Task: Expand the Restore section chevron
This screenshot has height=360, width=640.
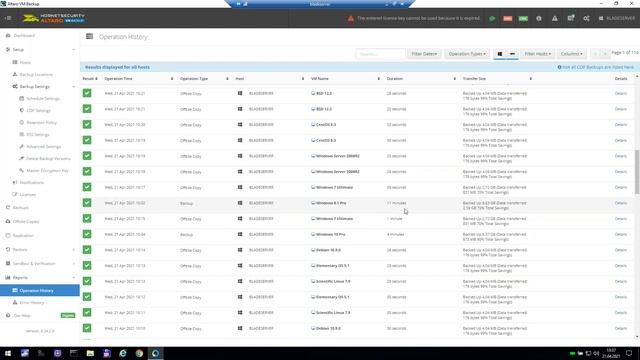Action: tap(73, 249)
